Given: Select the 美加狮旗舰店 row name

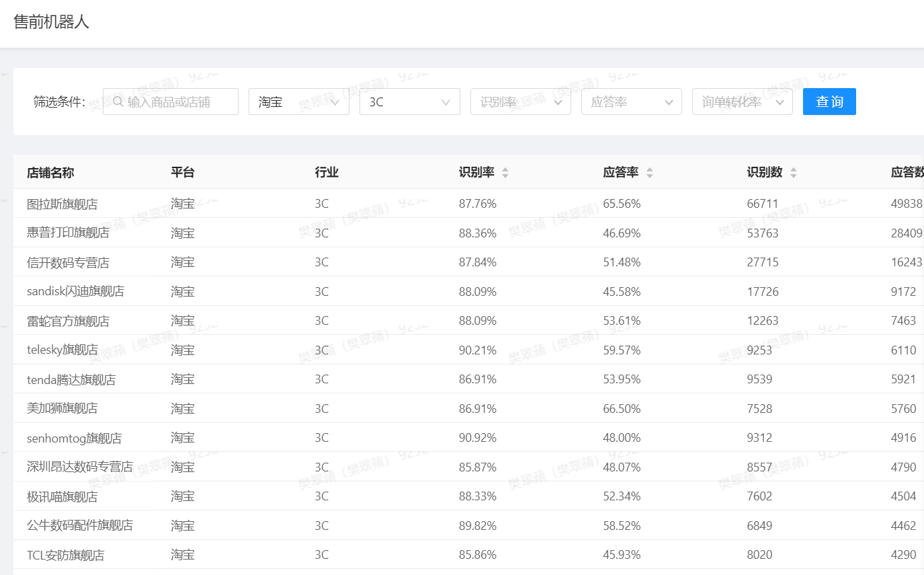Looking at the screenshot, I should [62, 408].
